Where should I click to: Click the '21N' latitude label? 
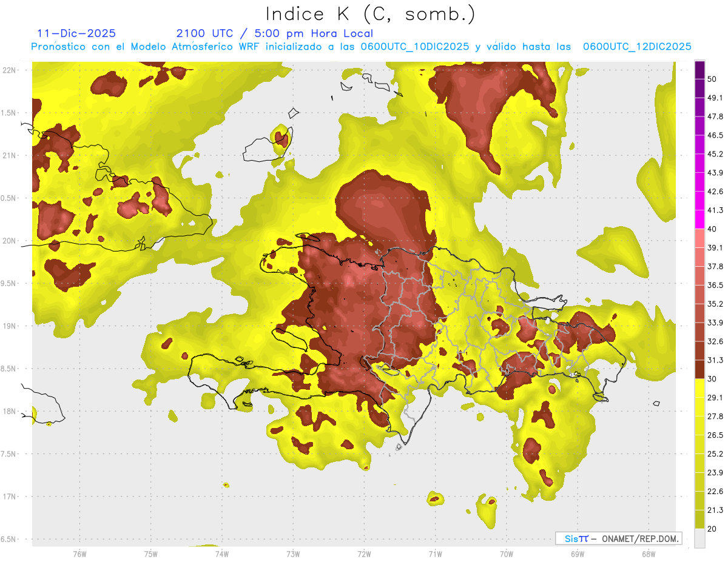click(x=10, y=156)
